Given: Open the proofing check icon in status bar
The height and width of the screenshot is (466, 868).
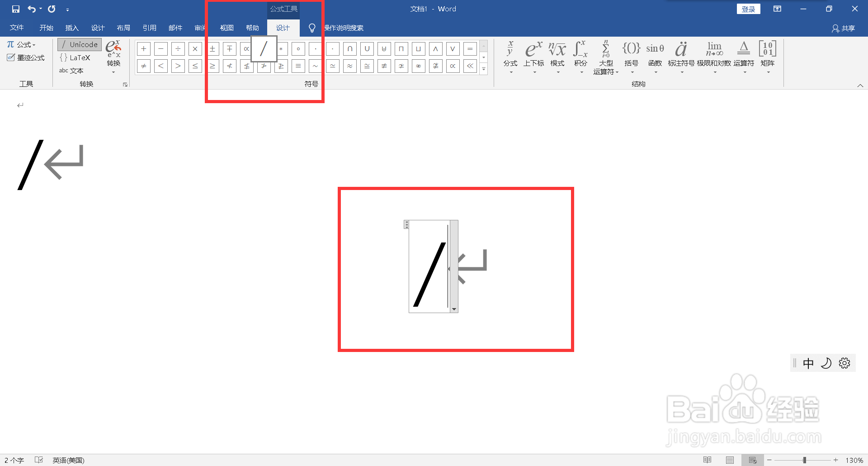Looking at the screenshot, I should click(x=39, y=460).
